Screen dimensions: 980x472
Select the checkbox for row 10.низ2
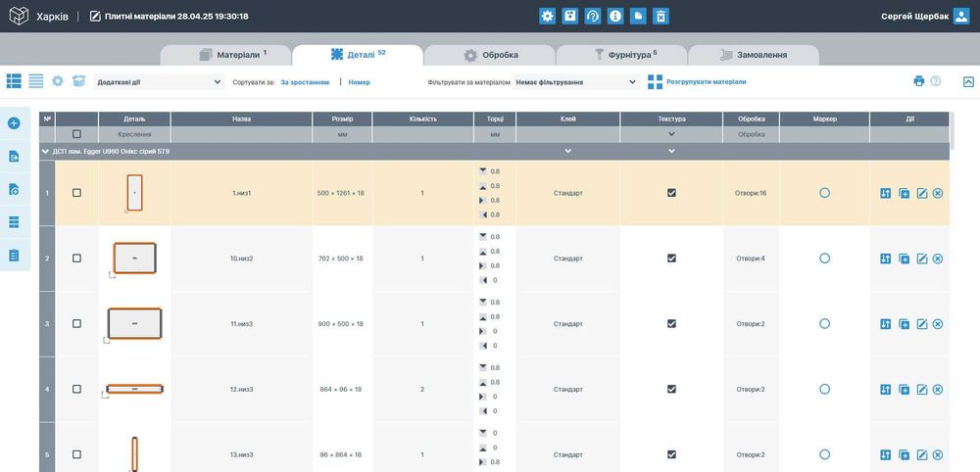pos(76,258)
